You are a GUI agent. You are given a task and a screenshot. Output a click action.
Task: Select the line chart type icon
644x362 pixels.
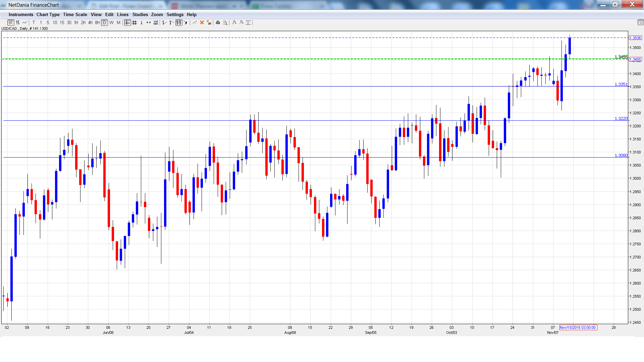(x=25, y=22)
